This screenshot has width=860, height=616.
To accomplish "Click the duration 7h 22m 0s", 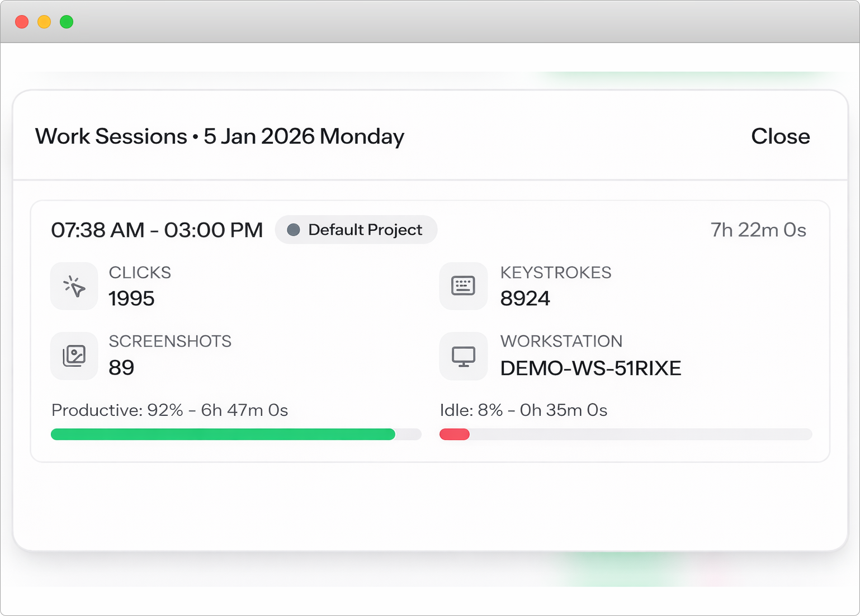I will pos(758,230).
